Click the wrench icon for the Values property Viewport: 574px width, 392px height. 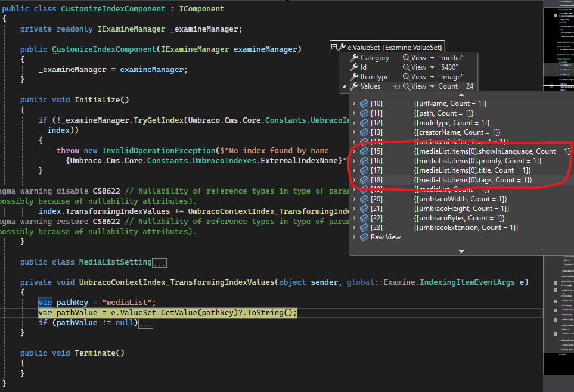pyautogui.click(x=354, y=86)
